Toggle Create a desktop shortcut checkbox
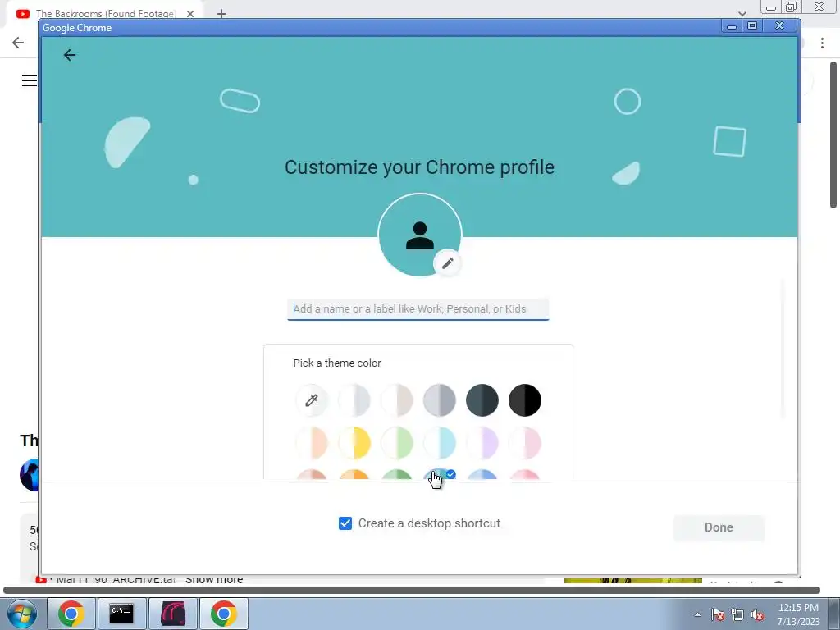The height and width of the screenshot is (630, 840). point(345,523)
